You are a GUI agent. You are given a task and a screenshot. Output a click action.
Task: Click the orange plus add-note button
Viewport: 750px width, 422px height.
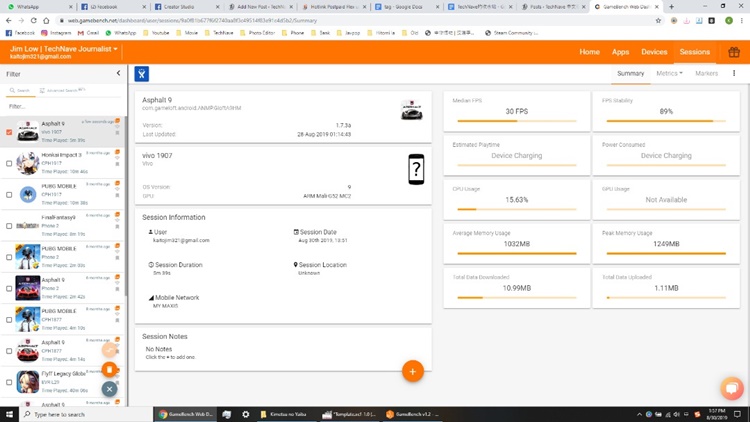coord(413,371)
